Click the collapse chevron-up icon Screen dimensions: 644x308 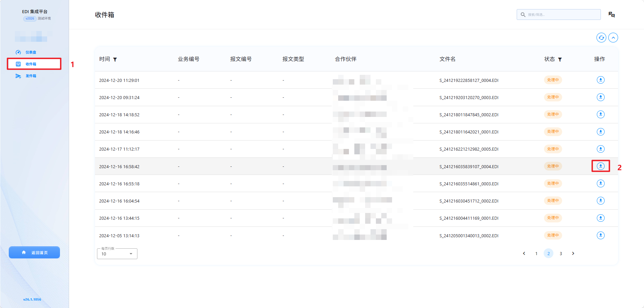(x=613, y=38)
